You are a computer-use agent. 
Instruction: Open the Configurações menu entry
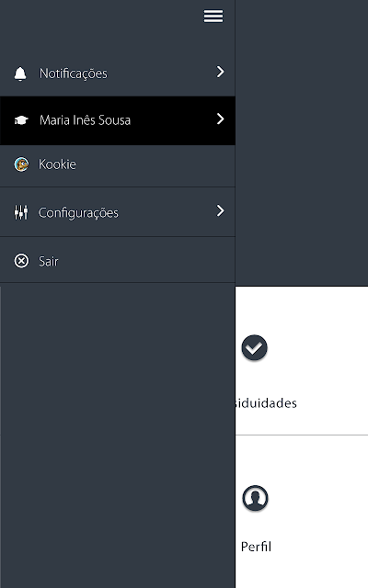point(118,212)
